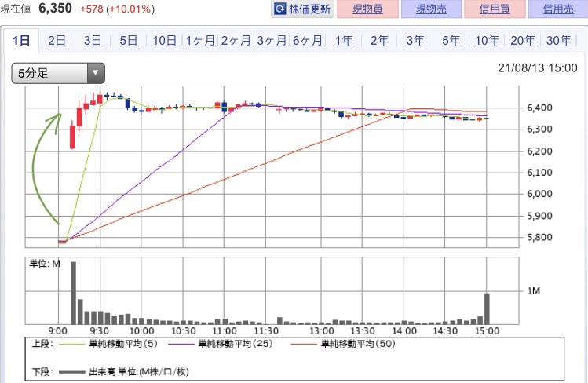
Task: View the 2年 chart range
Action: pos(379,41)
